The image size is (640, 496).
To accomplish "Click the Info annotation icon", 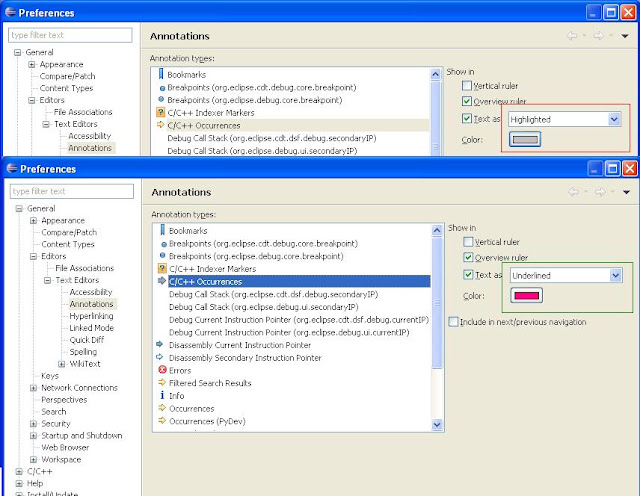I will (x=162, y=395).
